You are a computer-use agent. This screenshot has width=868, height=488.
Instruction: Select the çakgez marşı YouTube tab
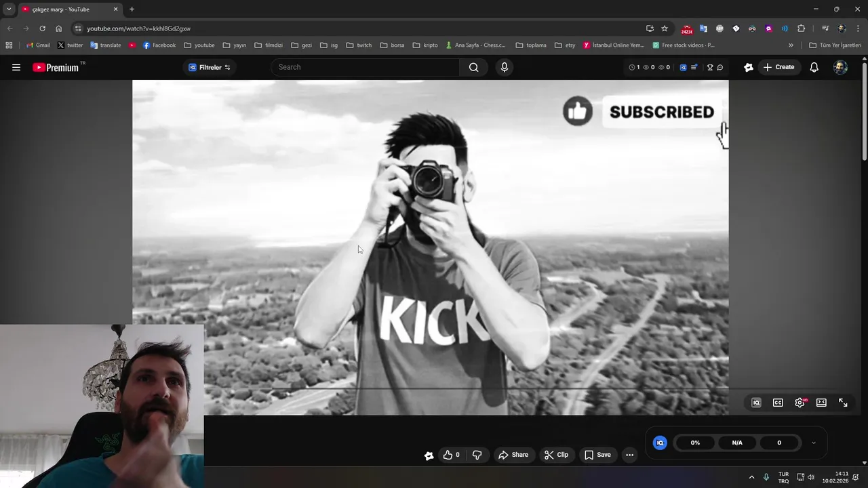click(70, 9)
